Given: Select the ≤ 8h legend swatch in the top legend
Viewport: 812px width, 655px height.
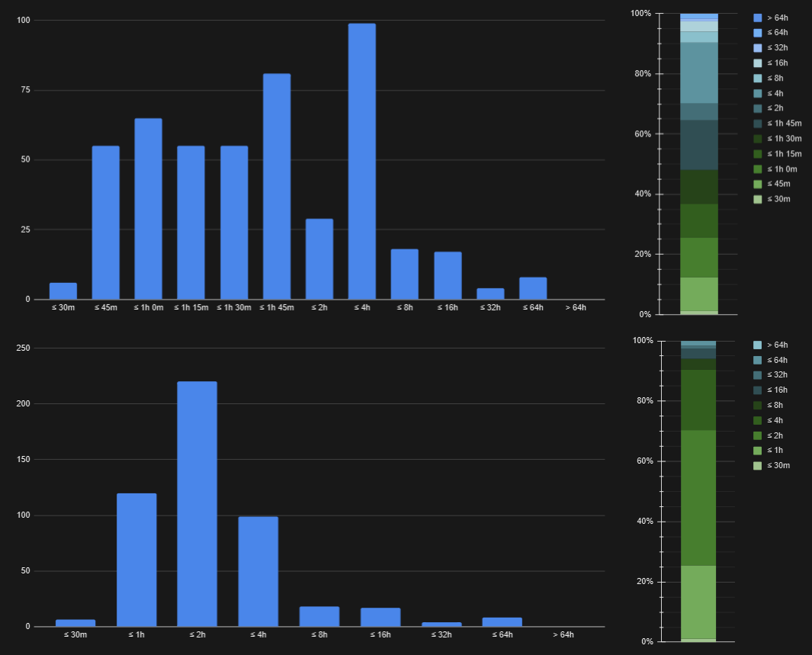Looking at the screenshot, I should tap(758, 79).
